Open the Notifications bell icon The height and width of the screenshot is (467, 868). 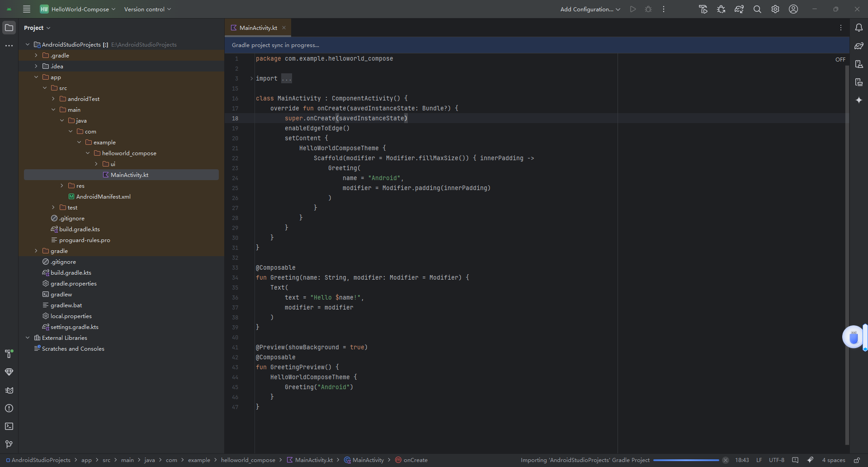coord(859,28)
